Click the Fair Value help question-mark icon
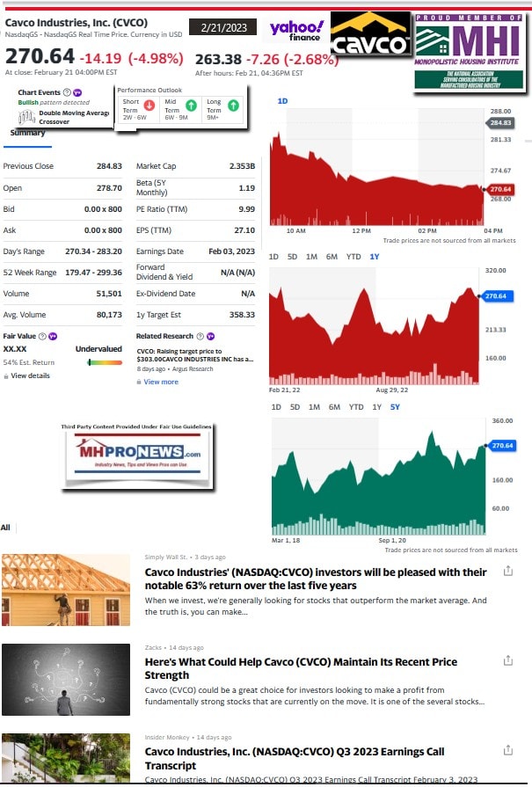The image size is (532, 787). (42, 336)
